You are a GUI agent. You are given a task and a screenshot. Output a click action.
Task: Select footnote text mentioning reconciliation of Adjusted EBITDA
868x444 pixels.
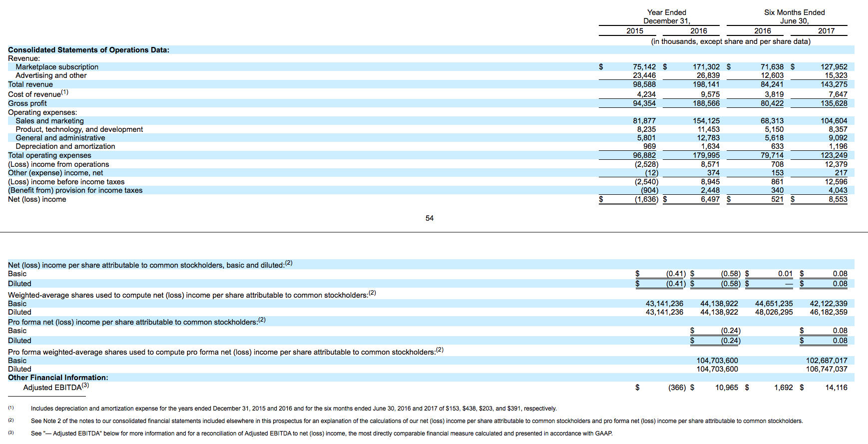coord(322,434)
